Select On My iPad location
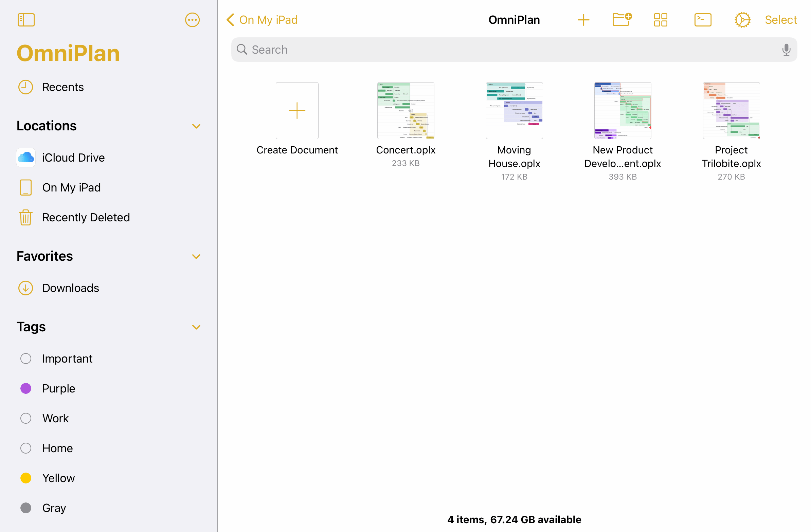811x532 pixels. pyautogui.click(x=108, y=187)
